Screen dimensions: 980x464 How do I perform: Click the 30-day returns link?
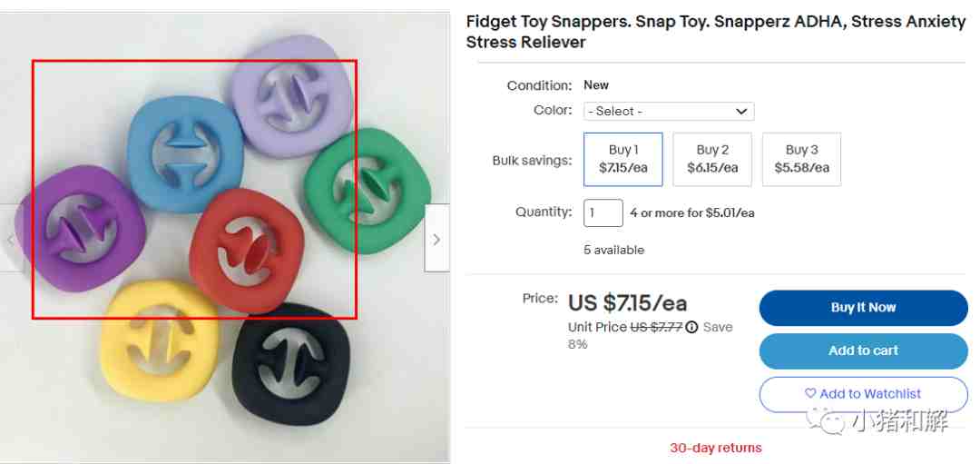pos(716,448)
